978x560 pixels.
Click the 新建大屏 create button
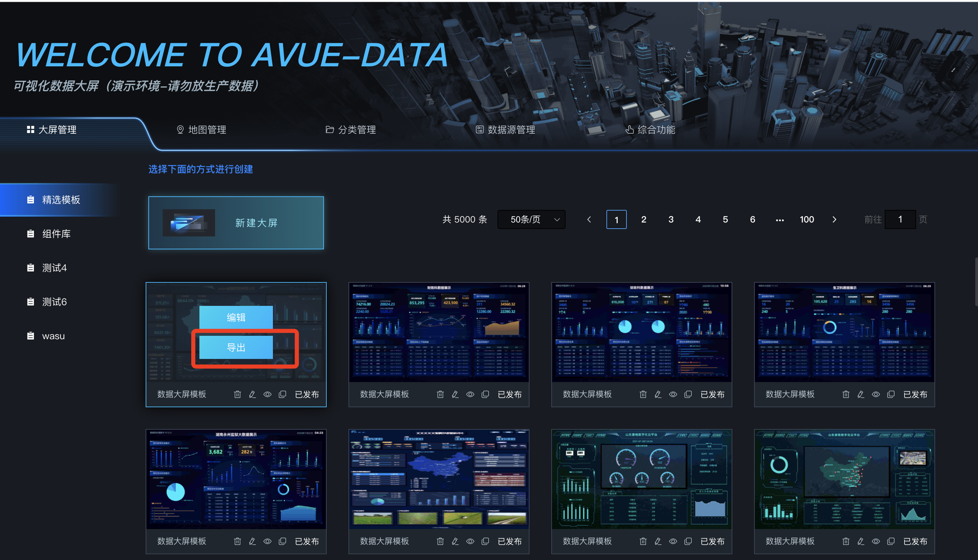coord(236,223)
